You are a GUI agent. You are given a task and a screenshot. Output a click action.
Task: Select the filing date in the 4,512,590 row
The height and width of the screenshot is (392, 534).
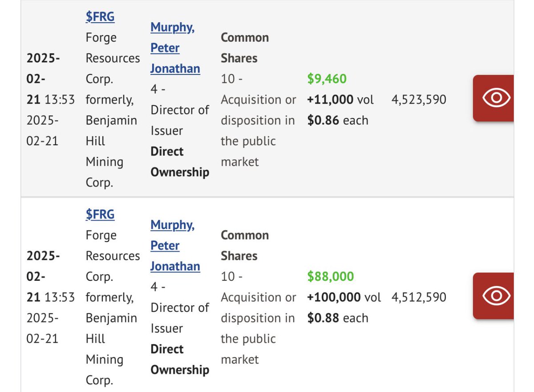51,277
